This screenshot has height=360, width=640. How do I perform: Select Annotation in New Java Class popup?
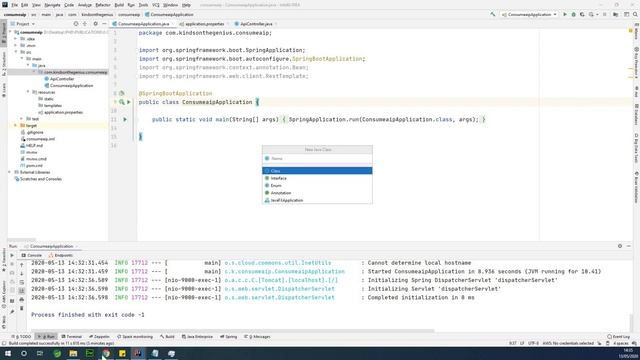(317, 193)
